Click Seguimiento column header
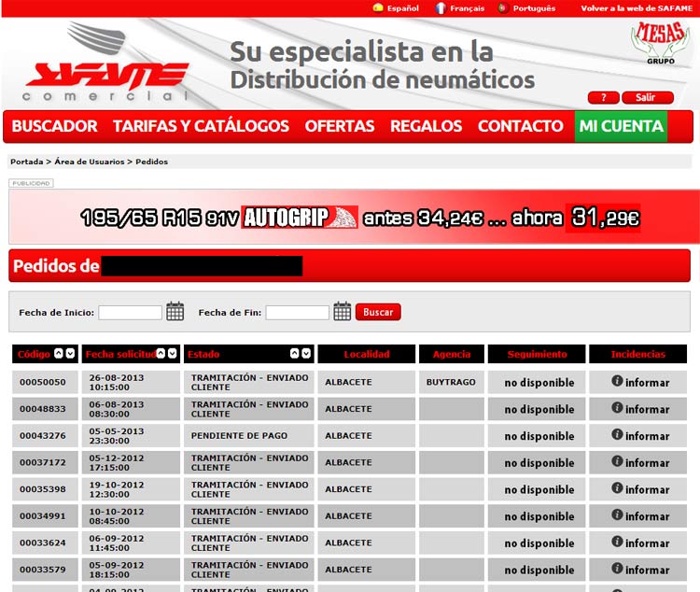Viewport: 700px width, 592px height. (x=537, y=354)
